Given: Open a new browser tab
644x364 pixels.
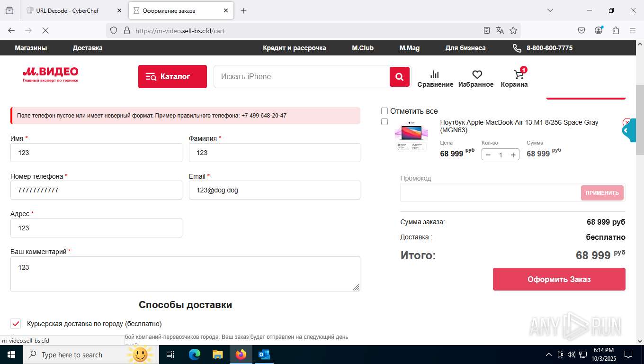Looking at the screenshot, I should coord(243,10).
